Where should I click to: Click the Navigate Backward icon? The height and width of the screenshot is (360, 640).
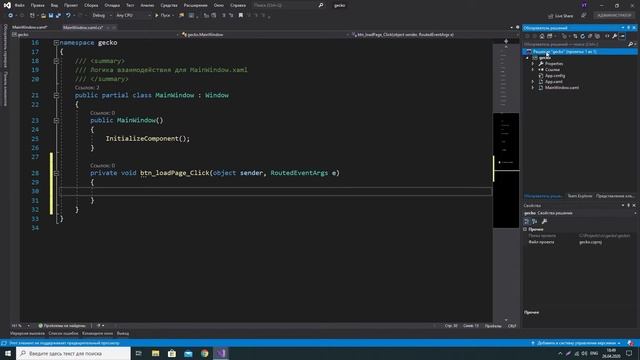click(x=11, y=16)
